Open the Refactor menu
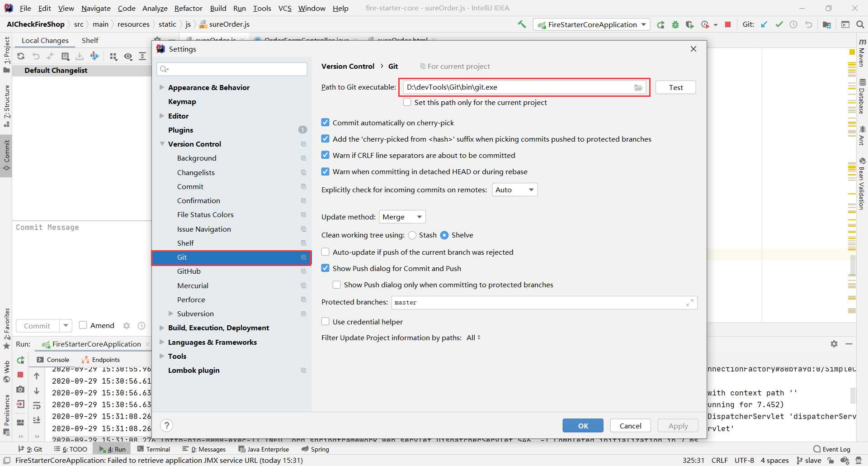The height and width of the screenshot is (466, 868). (x=189, y=8)
